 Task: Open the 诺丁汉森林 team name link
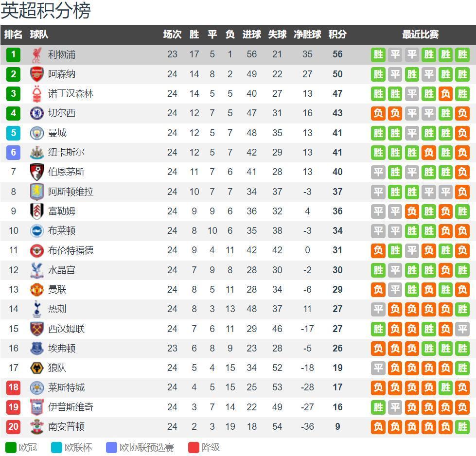click(x=71, y=94)
